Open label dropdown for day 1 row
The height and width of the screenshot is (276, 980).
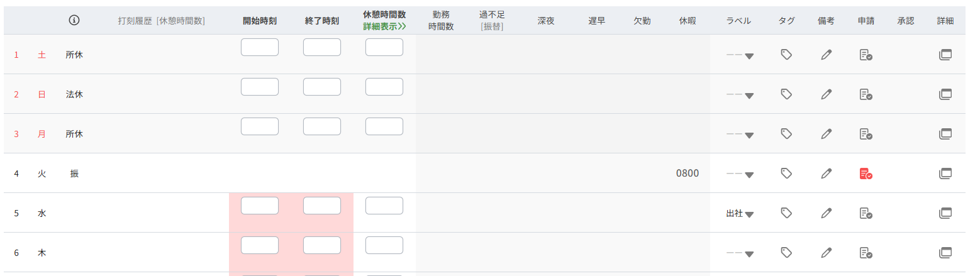point(740,55)
